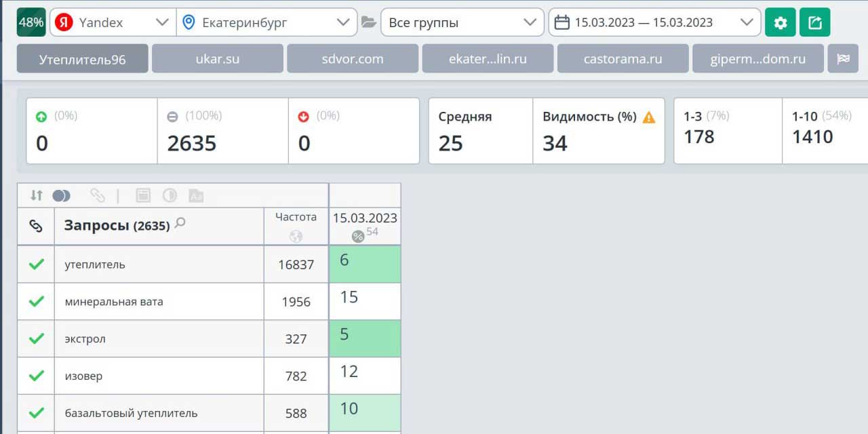Click the query text утеплитель
The image size is (868, 434).
pyautogui.click(x=95, y=264)
